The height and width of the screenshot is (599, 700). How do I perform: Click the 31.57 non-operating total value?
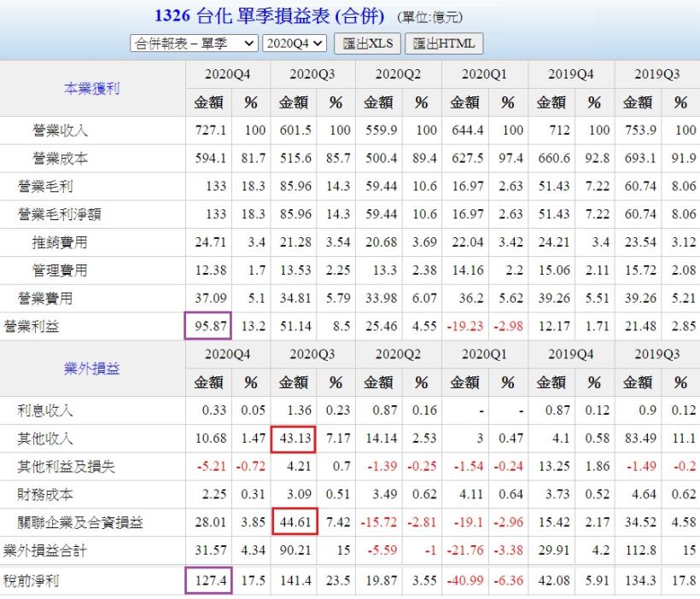[210, 550]
